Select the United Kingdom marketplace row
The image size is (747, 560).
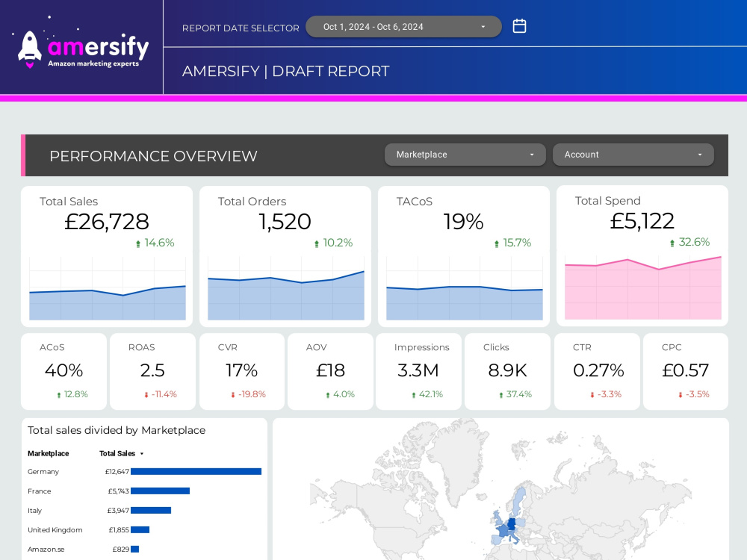pyautogui.click(x=144, y=530)
